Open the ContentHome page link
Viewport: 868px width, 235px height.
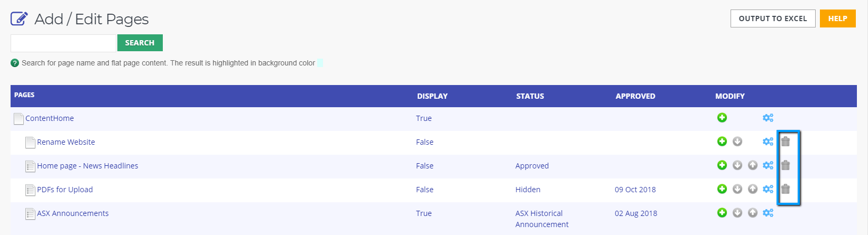pos(50,118)
